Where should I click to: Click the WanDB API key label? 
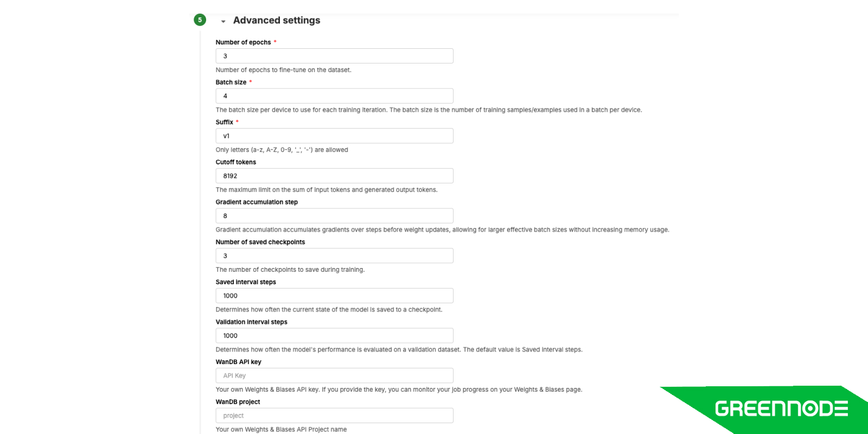[x=239, y=362]
